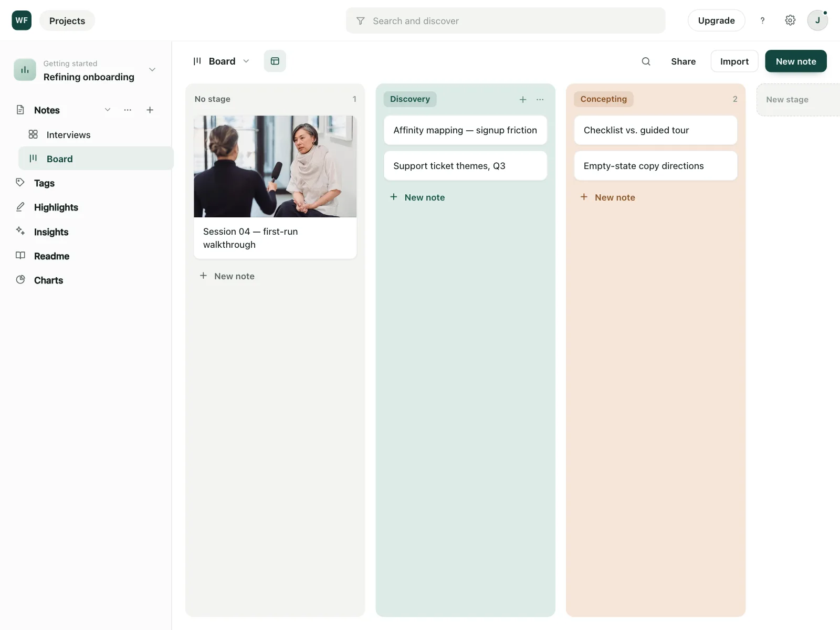The height and width of the screenshot is (630, 840).
Task: Click the Charts pie icon
Action: [20, 280]
